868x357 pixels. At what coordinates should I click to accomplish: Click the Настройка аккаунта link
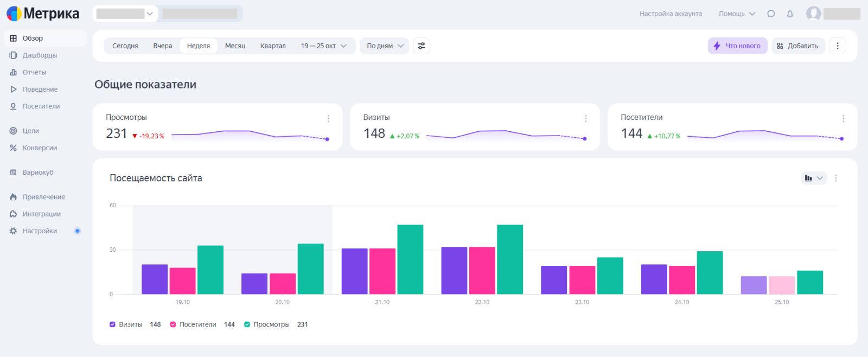tap(671, 14)
